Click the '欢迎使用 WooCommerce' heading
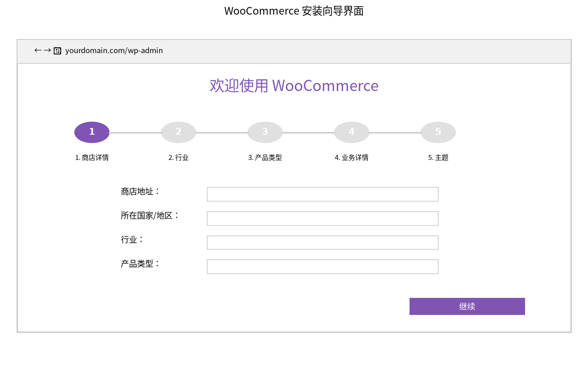This screenshot has height=372, width=588. (294, 85)
